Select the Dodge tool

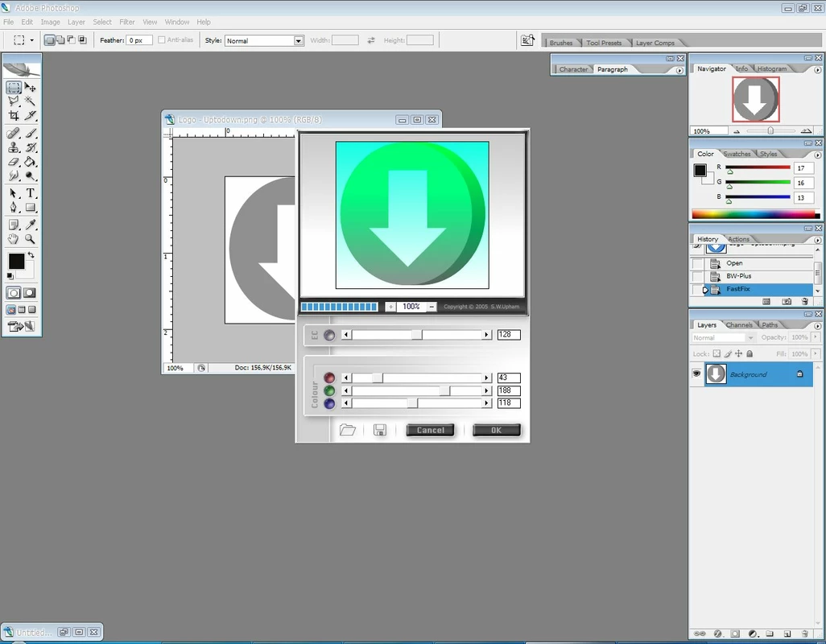pyautogui.click(x=30, y=175)
